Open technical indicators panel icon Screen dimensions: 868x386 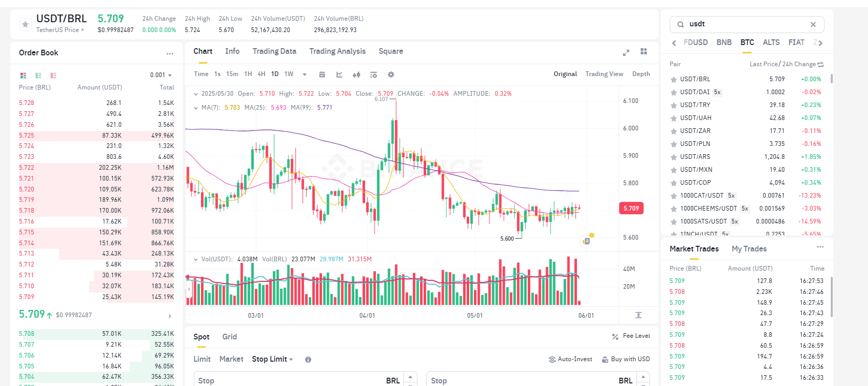tap(373, 75)
